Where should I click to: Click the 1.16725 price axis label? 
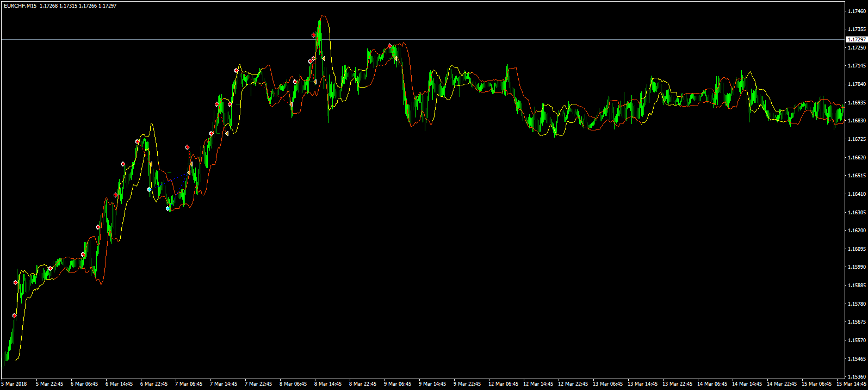click(x=857, y=139)
